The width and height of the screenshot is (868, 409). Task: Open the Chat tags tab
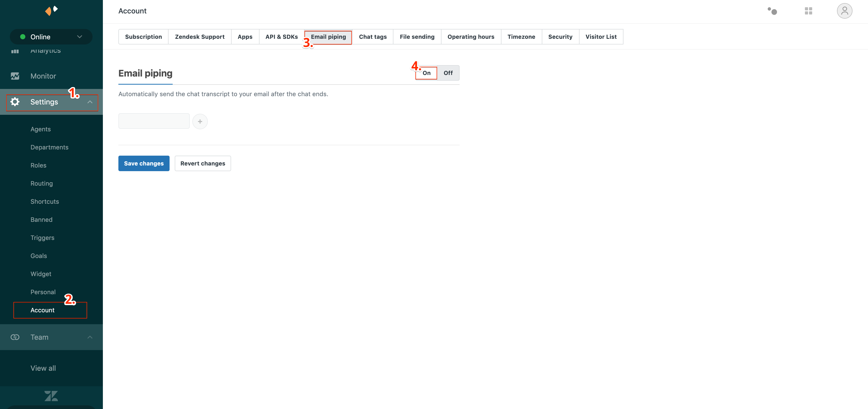click(x=373, y=37)
